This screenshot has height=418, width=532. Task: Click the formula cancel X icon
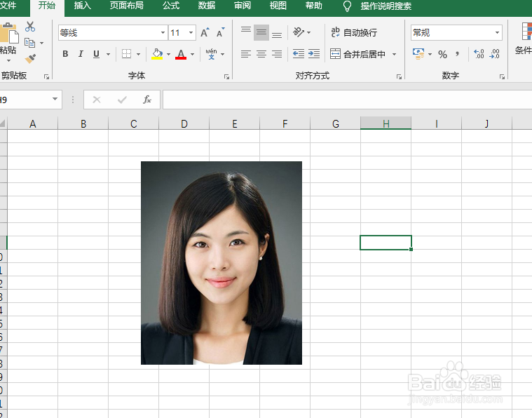(97, 100)
